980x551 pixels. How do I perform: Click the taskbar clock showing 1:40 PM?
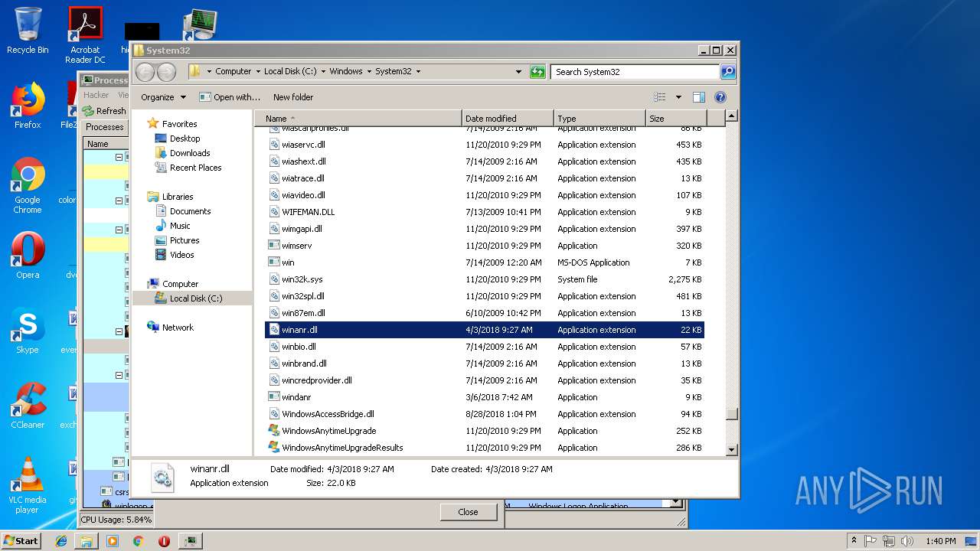tap(940, 541)
